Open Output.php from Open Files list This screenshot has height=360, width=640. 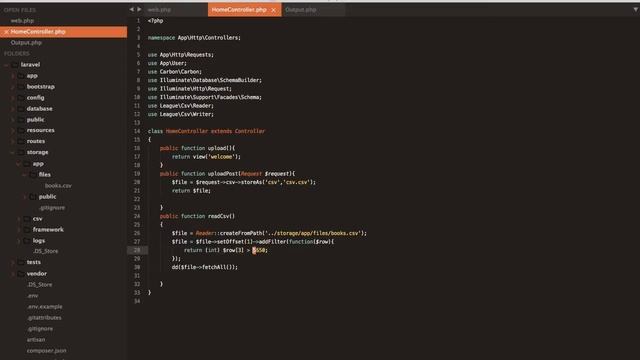[26, 42]
